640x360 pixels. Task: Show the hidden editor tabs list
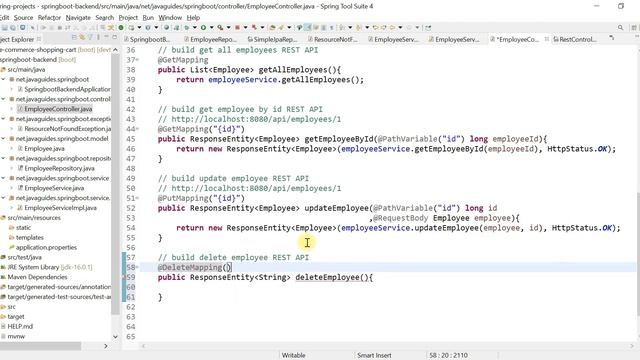[611, 38]
